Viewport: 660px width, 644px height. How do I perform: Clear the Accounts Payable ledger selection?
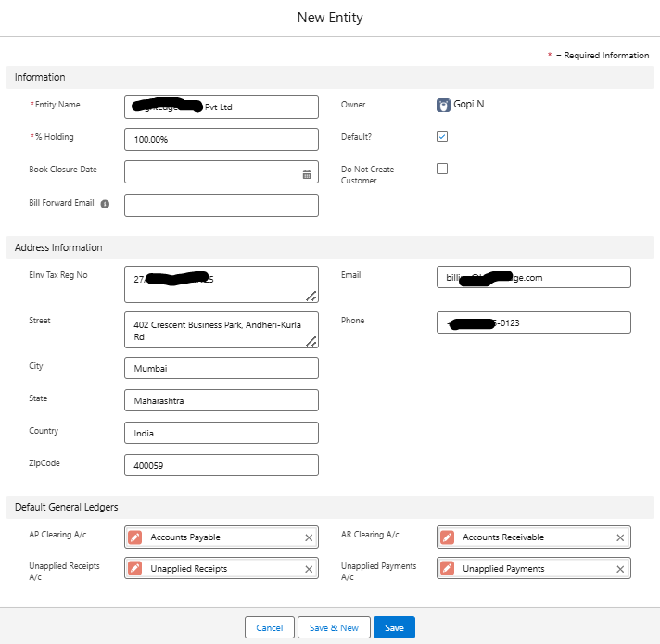pos(309,537)
